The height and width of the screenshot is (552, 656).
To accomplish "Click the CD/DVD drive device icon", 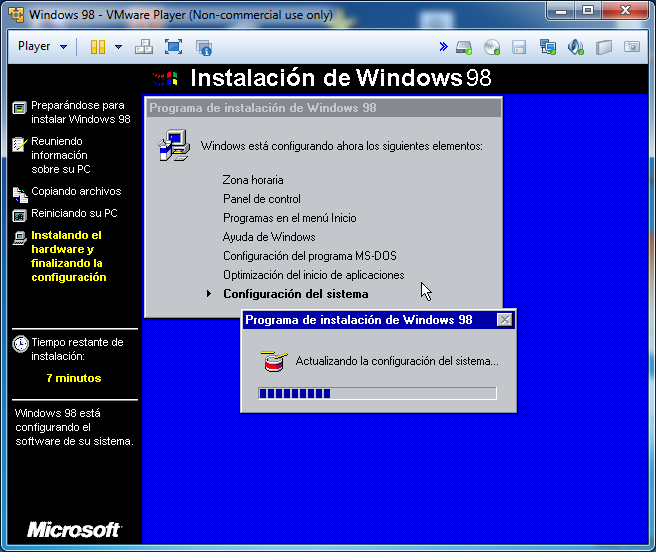I will coord(492,47).
